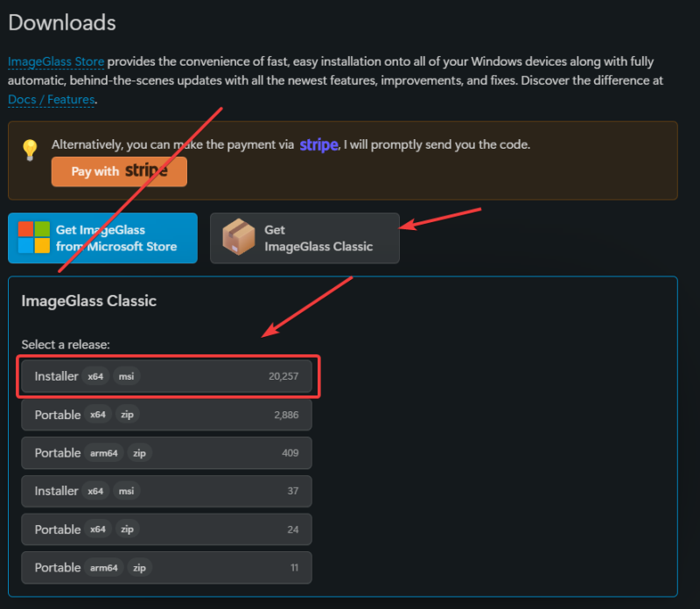Choose Get ImageGlass from Microsoft Store
Viewport: 700px width, 609px height.
103,238
